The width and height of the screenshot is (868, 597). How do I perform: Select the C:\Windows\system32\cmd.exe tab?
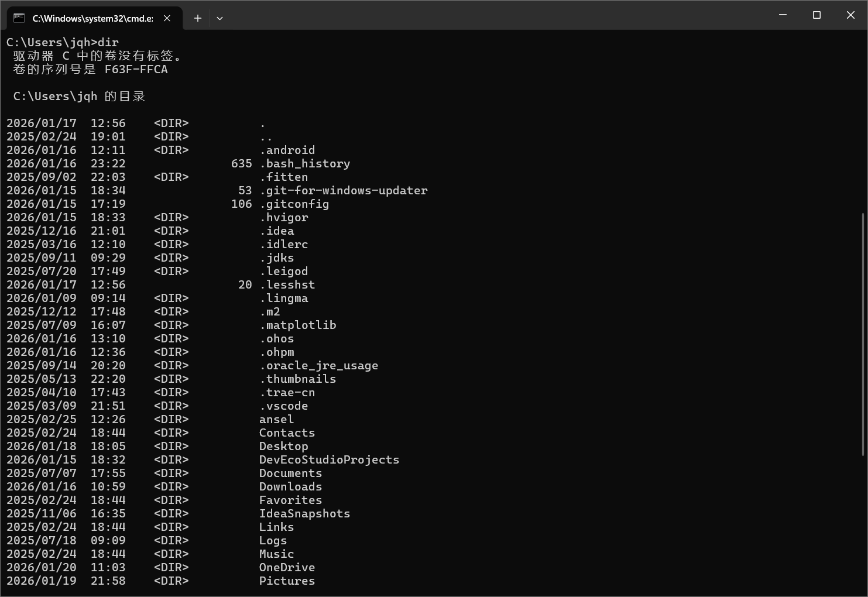coord(94,18)
